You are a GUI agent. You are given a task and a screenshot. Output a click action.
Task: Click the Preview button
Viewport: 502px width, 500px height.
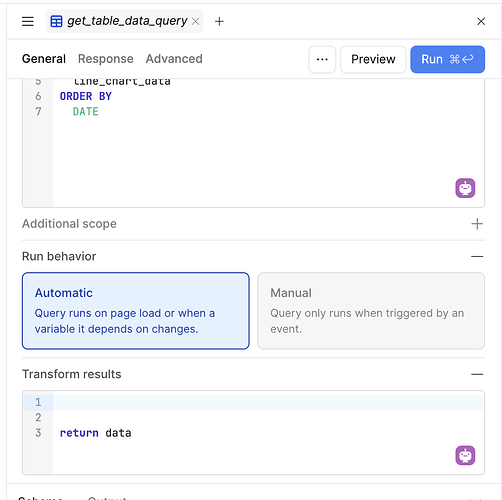pyautogui.click(x=373, y=59)
